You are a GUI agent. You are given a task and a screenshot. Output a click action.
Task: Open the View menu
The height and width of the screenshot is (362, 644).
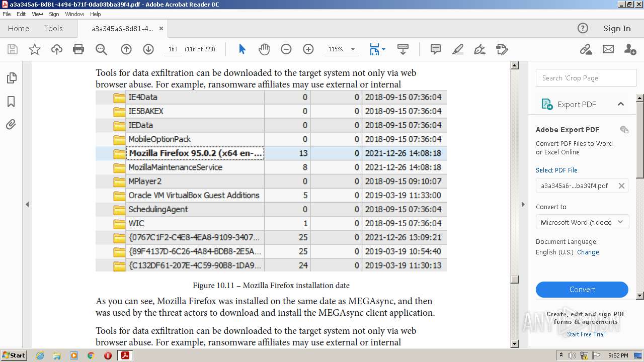[38, 14]
